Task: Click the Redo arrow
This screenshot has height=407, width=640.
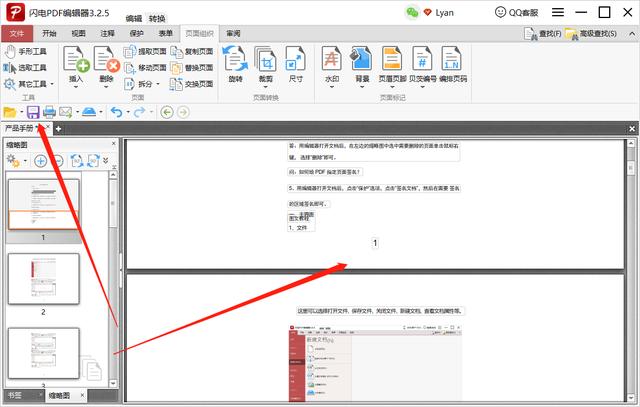Action: click(140, 112)
